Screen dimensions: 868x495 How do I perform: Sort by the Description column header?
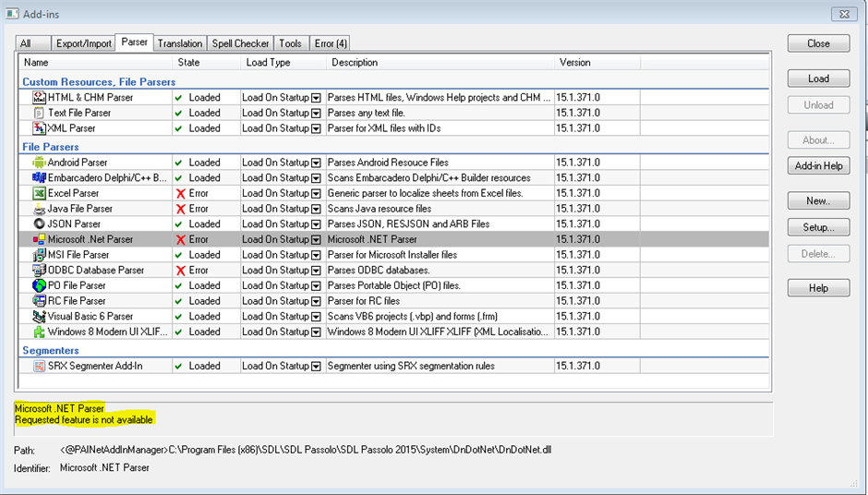point(440,63)
